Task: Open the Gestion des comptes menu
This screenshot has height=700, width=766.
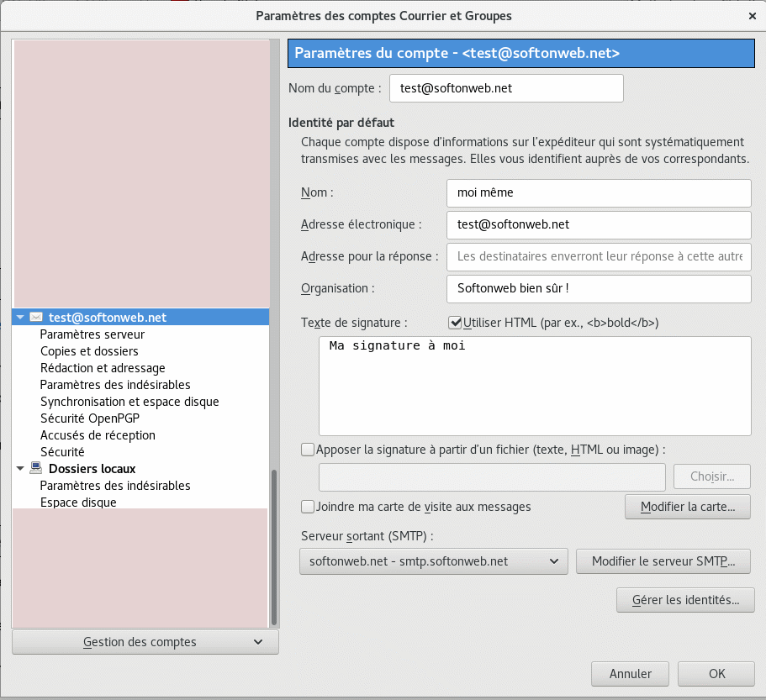Action: (x=145, y=642)
